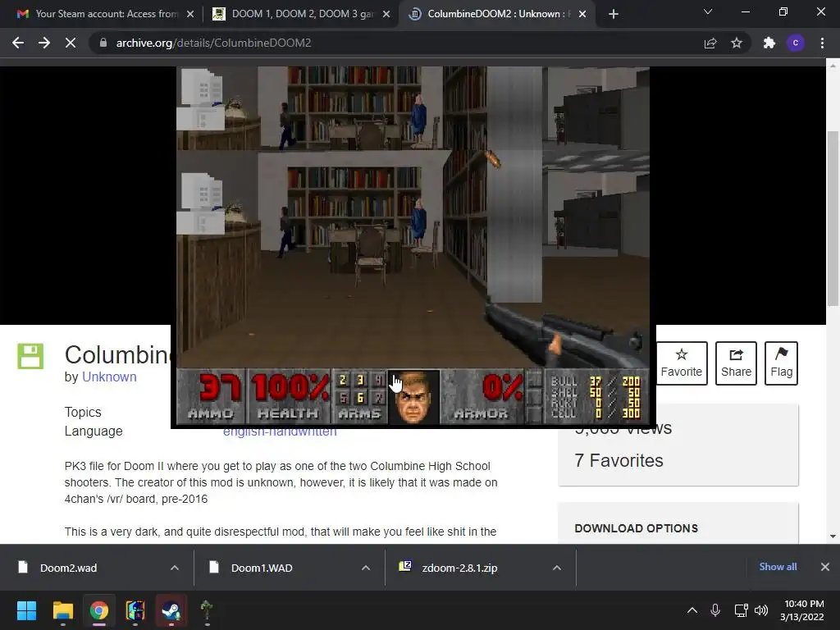Open the downloaded zdoom-2.8.1.zip file
Image resolution: width=840 pixels, height=630 pixels.
(461, 568)
